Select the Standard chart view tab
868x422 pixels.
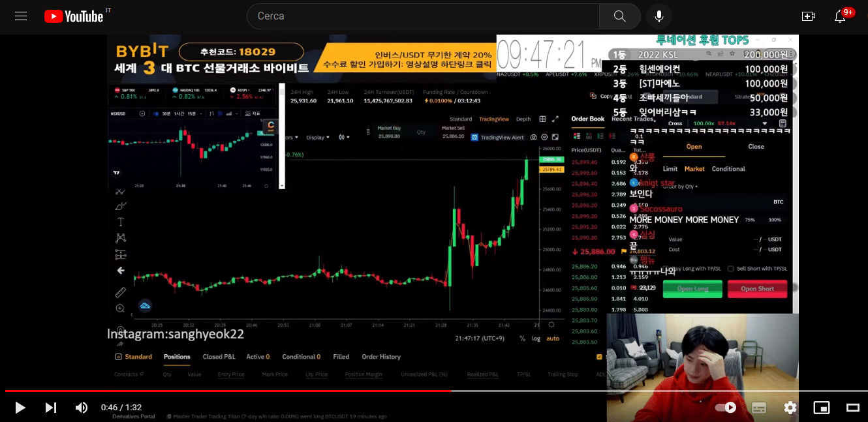click(461, 119)
